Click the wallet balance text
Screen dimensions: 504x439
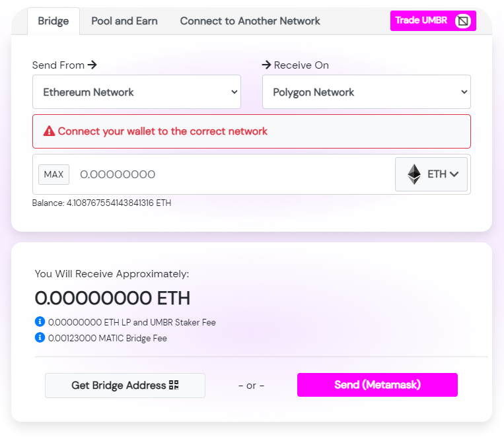click(102, 203)
